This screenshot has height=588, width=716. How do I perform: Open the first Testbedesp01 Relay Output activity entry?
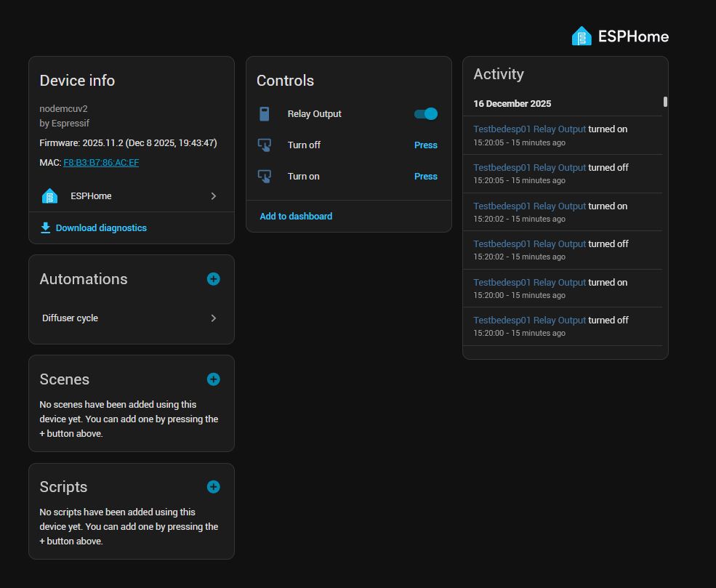pyautogui.click(x=529, y=129)
